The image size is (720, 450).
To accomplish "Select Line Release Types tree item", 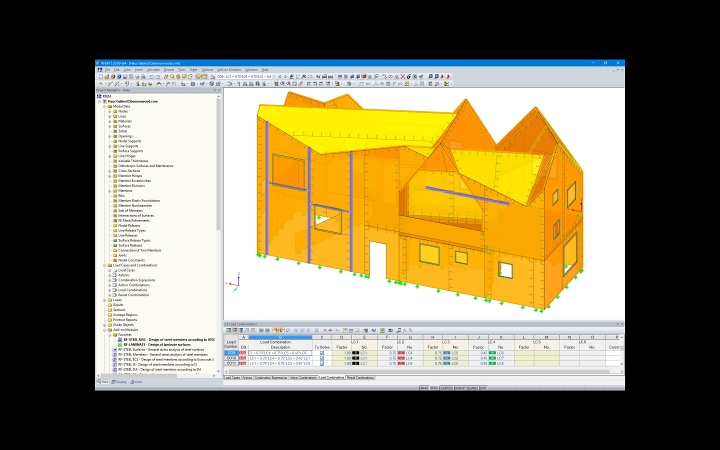I will (x=132, y=231).
